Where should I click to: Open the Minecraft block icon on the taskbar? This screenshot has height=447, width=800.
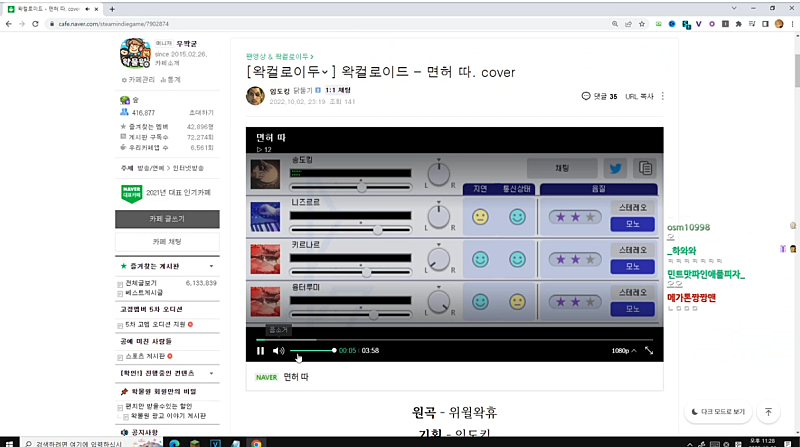[195, 443]
